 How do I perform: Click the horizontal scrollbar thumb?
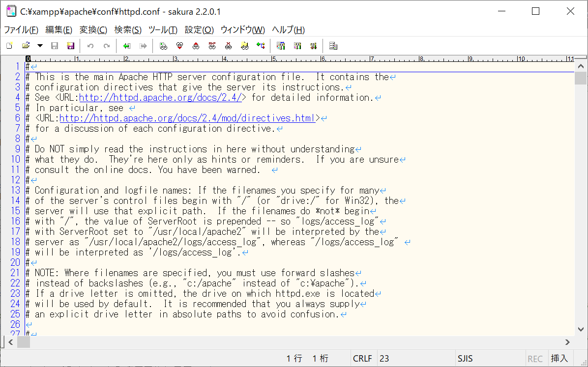[x=24, y=342]
